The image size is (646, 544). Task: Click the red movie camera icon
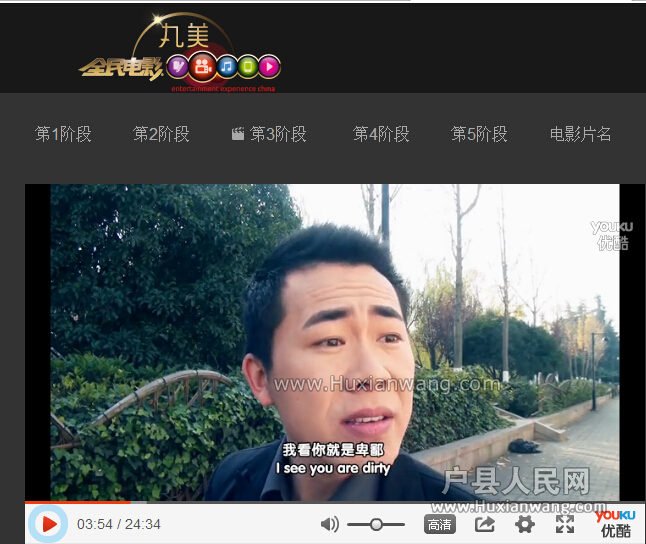(202, 66)
